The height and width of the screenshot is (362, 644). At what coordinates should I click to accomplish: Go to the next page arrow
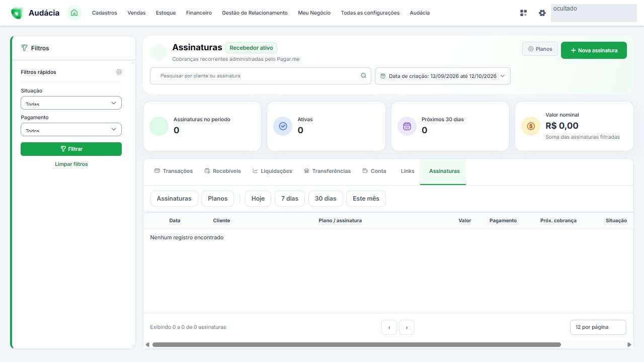(x=407, y=327)
